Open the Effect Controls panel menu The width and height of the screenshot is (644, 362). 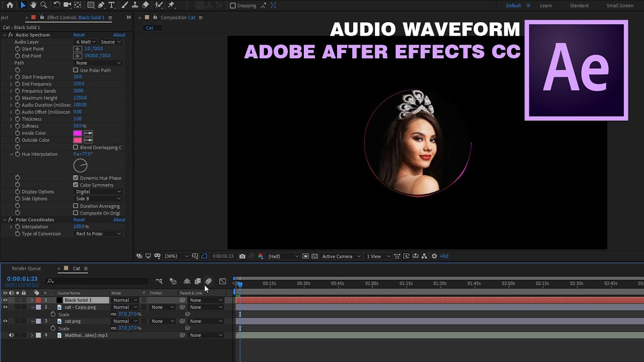pyautogui.click(x=110, y=18)
